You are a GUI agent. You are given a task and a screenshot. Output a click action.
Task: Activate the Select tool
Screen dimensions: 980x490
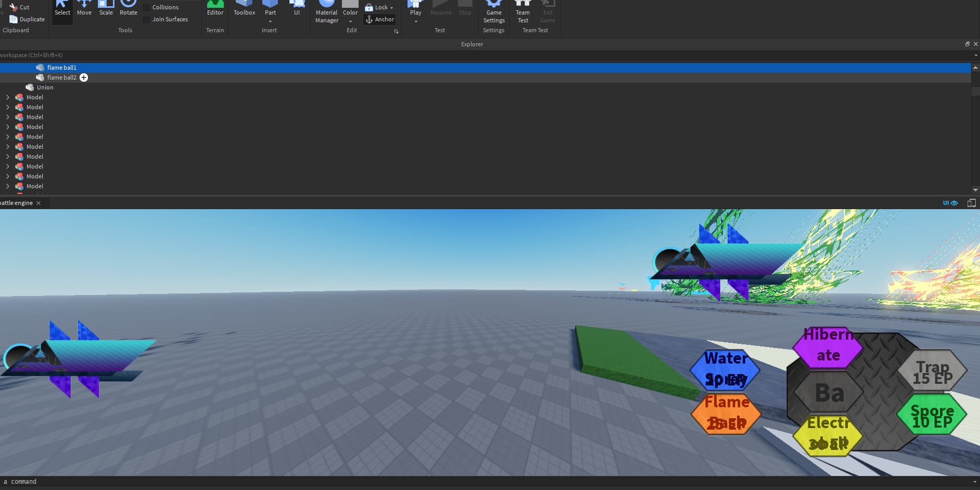62,9
